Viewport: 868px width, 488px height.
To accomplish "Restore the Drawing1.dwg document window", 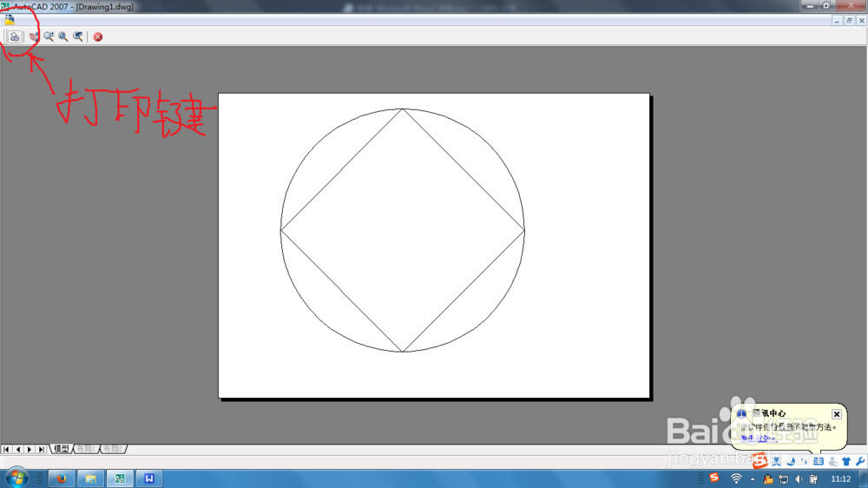I will (x=849, y=21).
